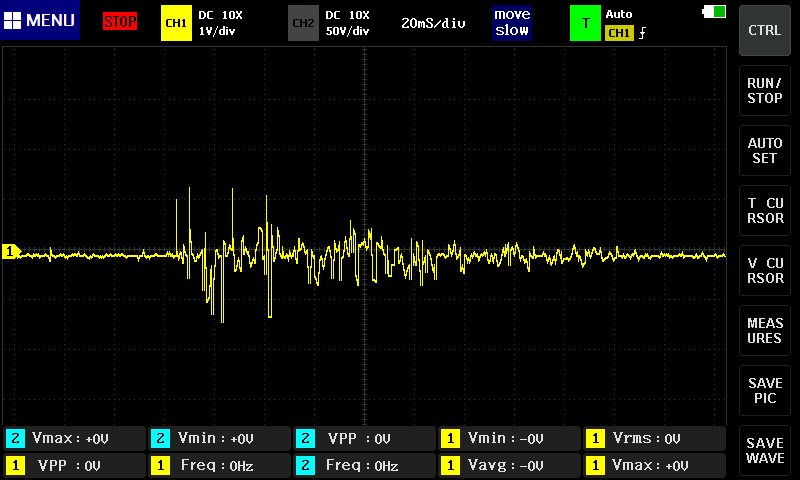Open the Auto trigger mode setting
Screen dimensions: 800x480
(x=620, y=15)
